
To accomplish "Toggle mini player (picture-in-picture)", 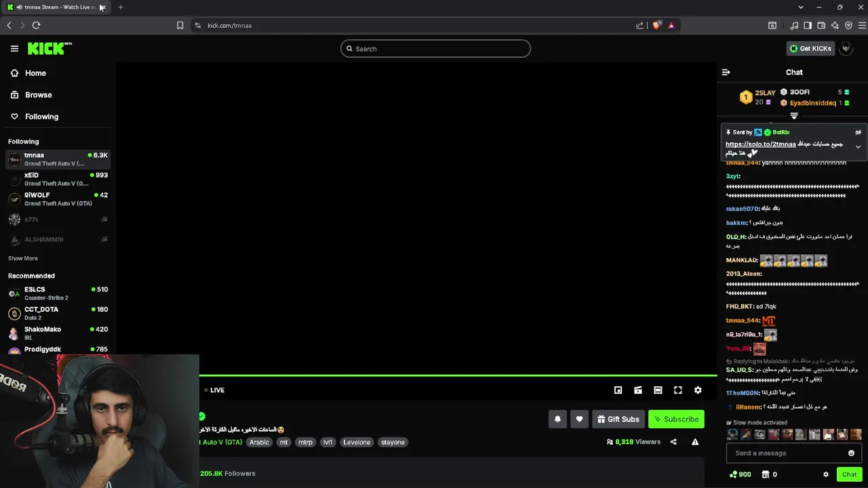I will pos(618,390).
